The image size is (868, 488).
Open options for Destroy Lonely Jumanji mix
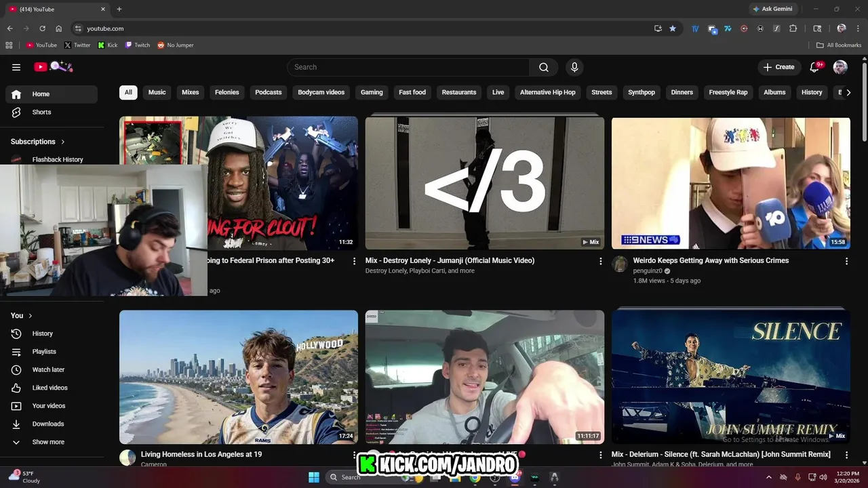[x=600, y=261]
